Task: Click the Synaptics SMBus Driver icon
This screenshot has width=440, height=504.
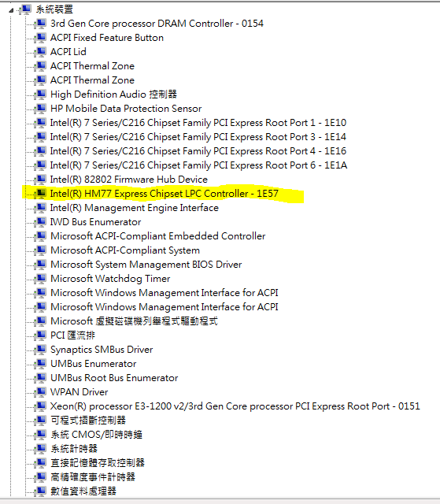Action: pyautogui.click(x=40, y=350)
